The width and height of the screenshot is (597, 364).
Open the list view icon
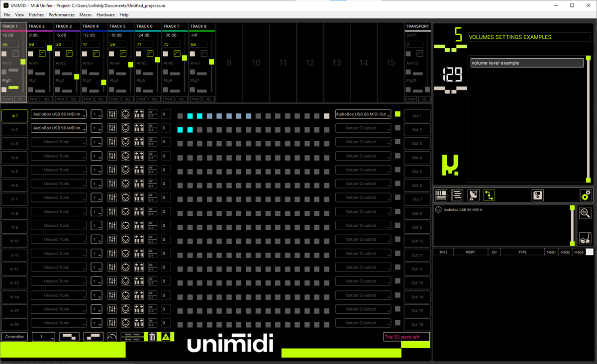tap(457, 195)
